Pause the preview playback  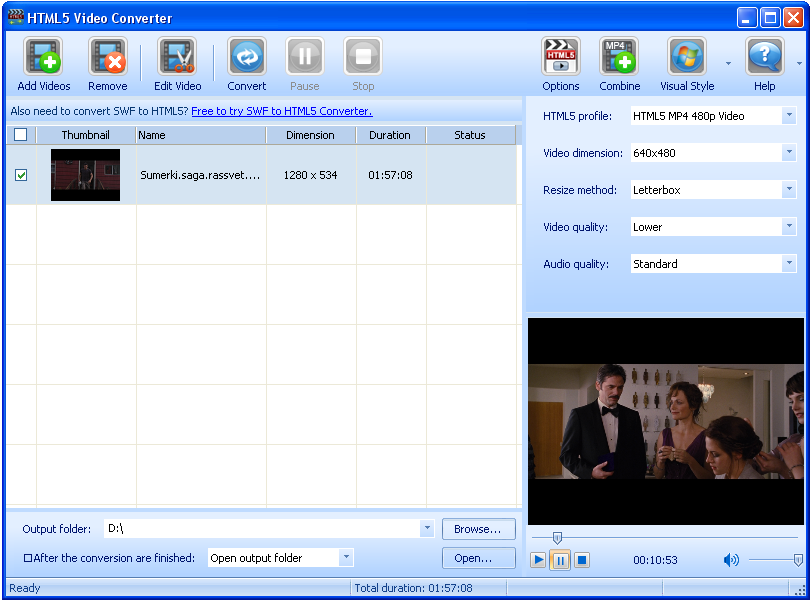click(x=560, y=560)
